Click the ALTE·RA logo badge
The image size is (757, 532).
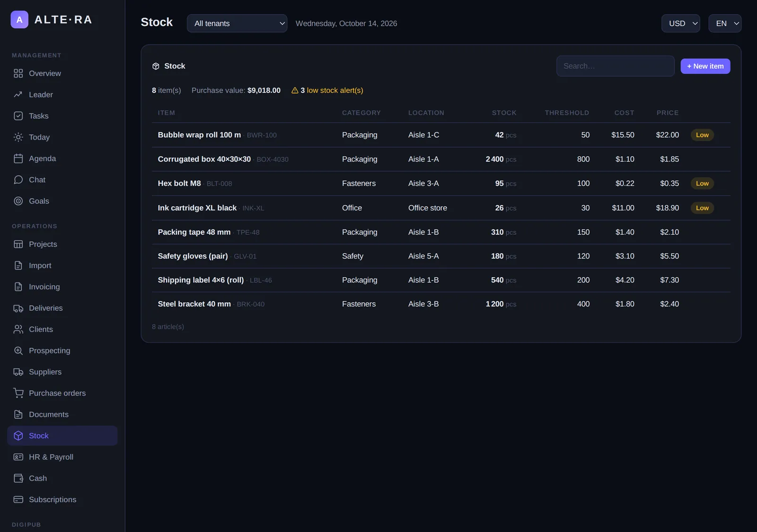19,19
